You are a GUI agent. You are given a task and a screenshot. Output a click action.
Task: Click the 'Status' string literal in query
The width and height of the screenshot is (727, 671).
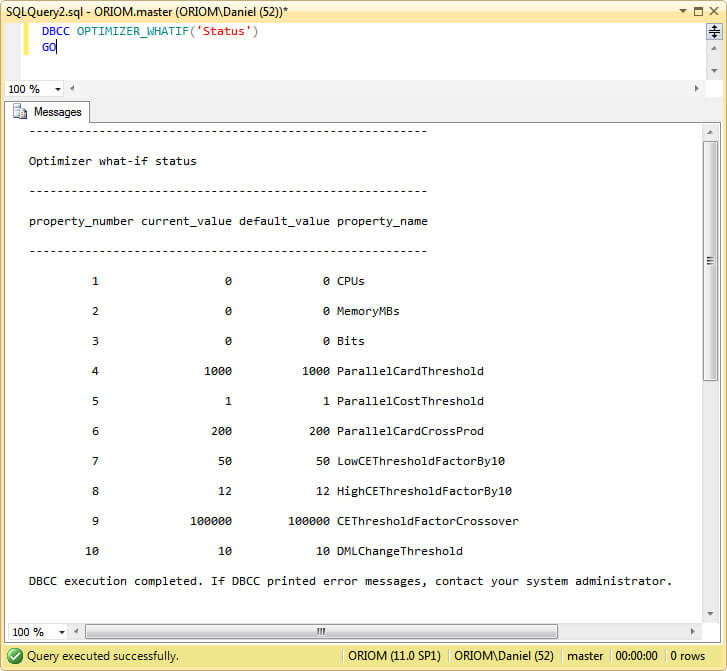click(x=223, y=31)
